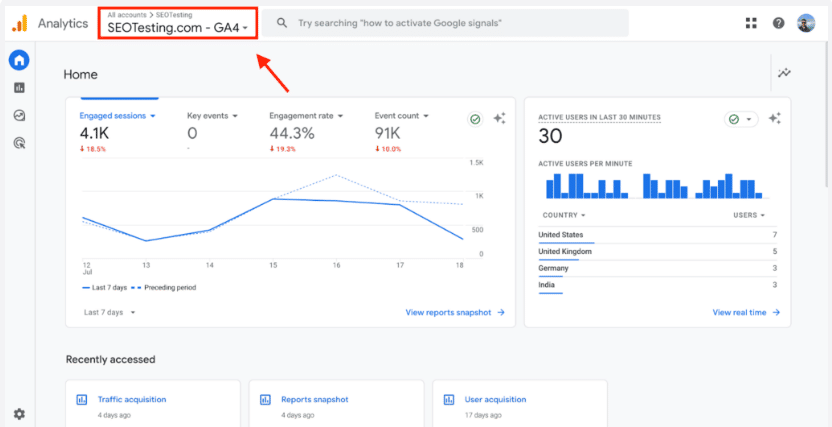Click the United States row
The height and width of the screenshot is (427, 832).
[x=657, y=235]
